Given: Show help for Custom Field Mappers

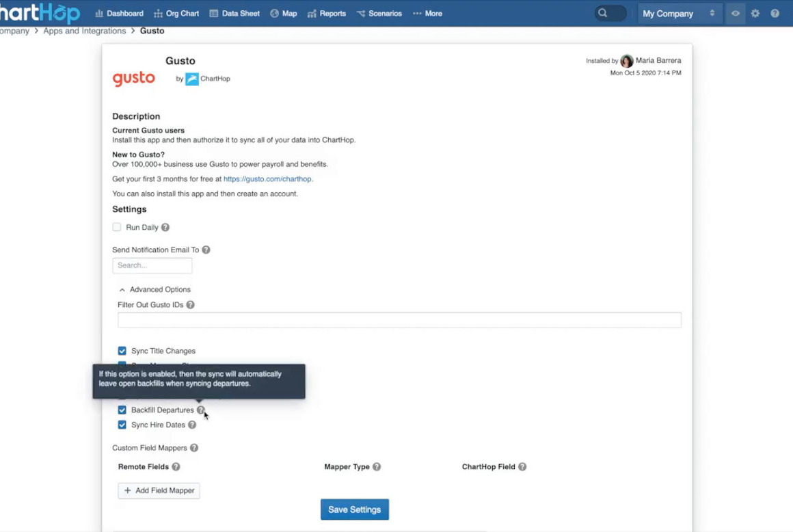Looking at the screenshot, I should (194, 448).
